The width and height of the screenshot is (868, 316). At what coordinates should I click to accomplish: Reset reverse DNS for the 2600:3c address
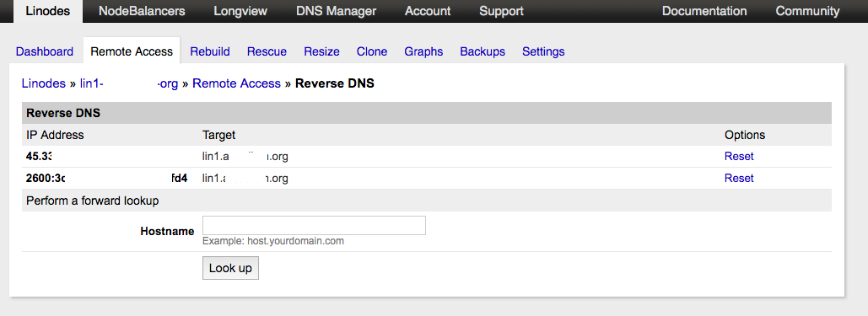739,178
